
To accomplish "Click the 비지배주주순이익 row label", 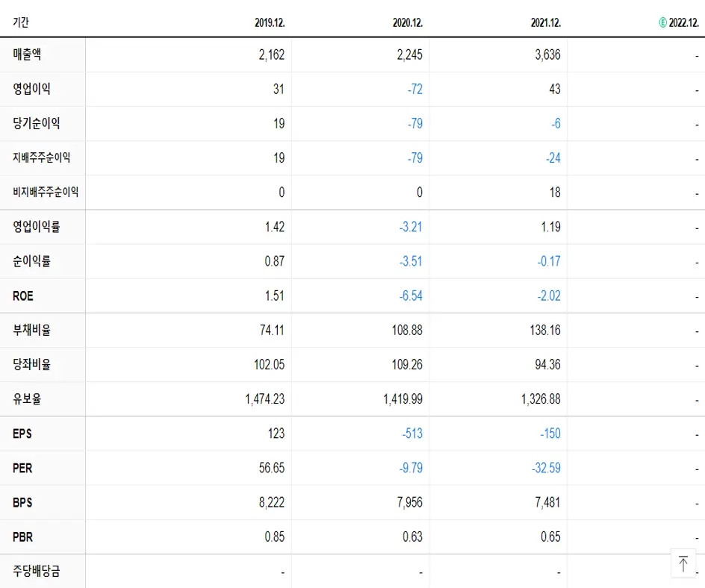I will [x=46, y=193].
